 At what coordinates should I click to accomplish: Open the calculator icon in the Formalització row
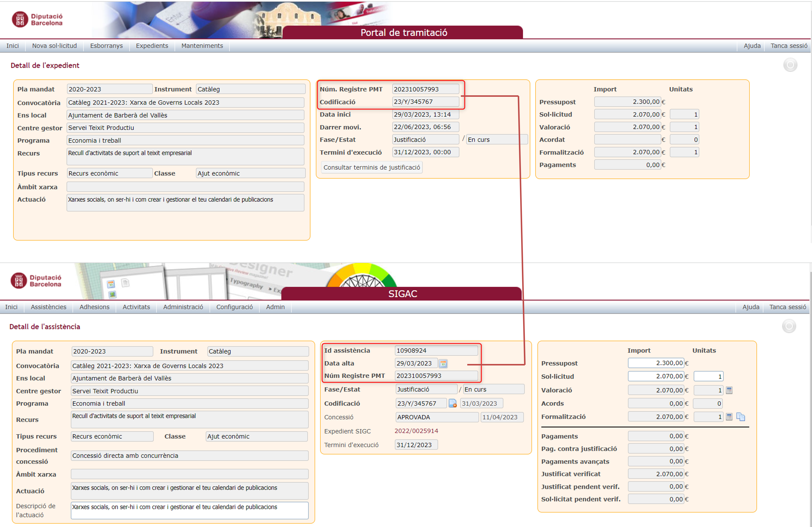729,417
